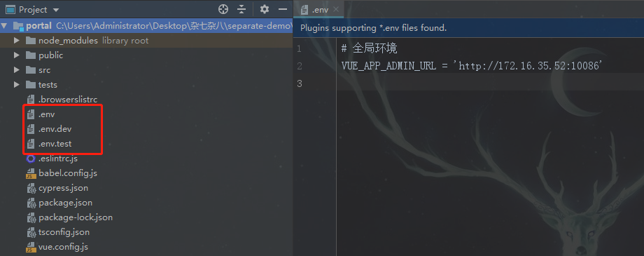Click the plugins supporting *.env files notification

(373, 28)
